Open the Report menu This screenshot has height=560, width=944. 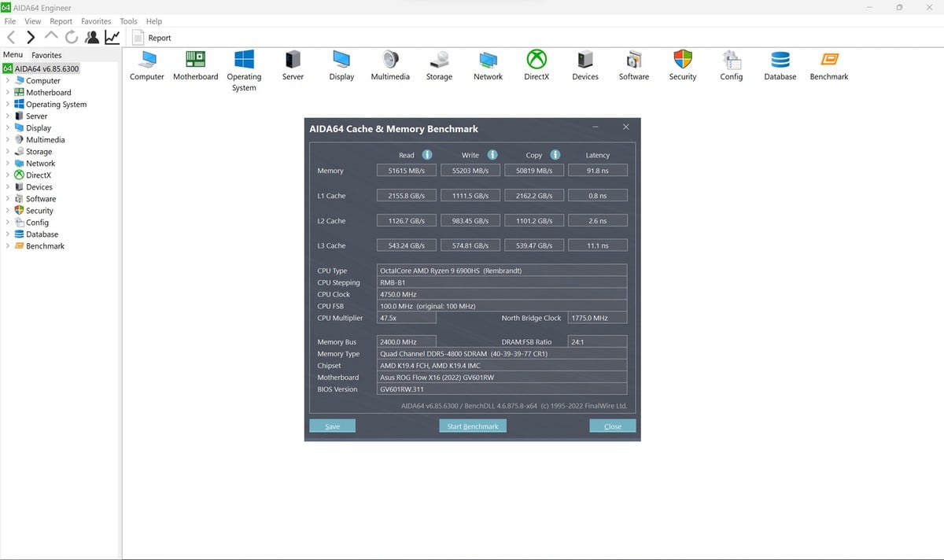click(61, 21)
